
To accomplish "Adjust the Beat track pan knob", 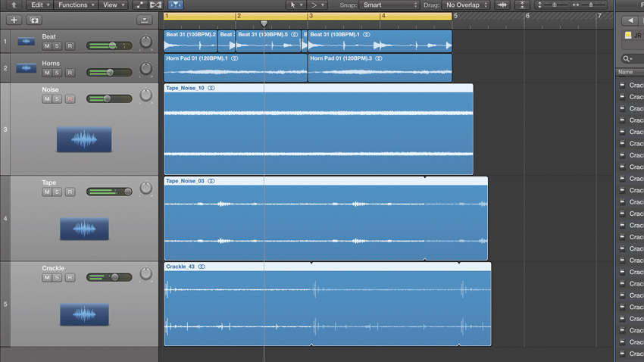I will point(145,42).
